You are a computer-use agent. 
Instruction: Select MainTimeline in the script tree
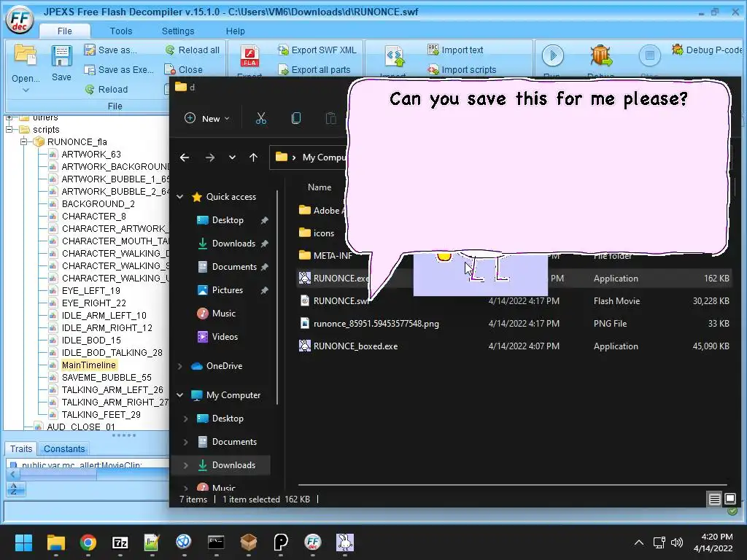click(88, 365)
